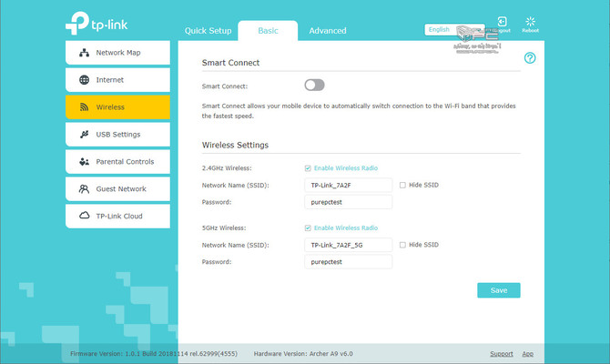Screen dimensions: 610x364
Task: Click Hardware Version Archer A9 text
Action: pos(303,353)
